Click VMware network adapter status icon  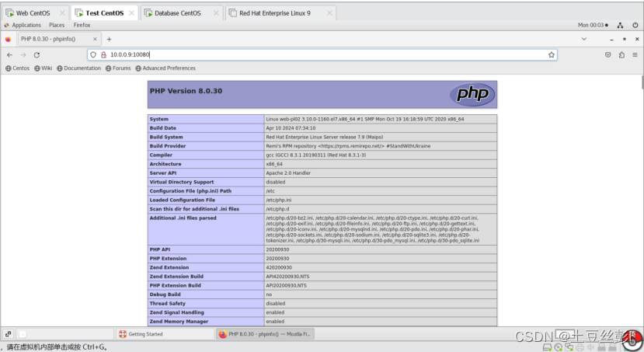click(x=569, y=347)
